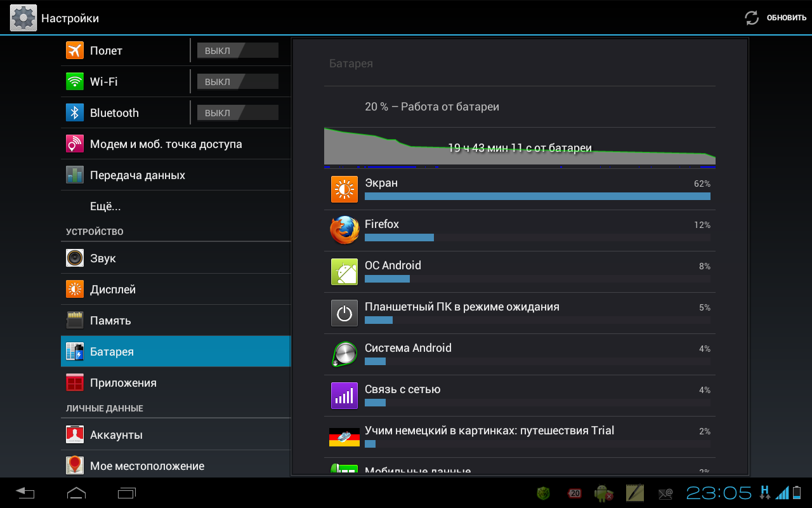Tap the red Приложения grid icon
Viewport: 812px width, 508px height.
pyautogui.click(x=75, y=382)
